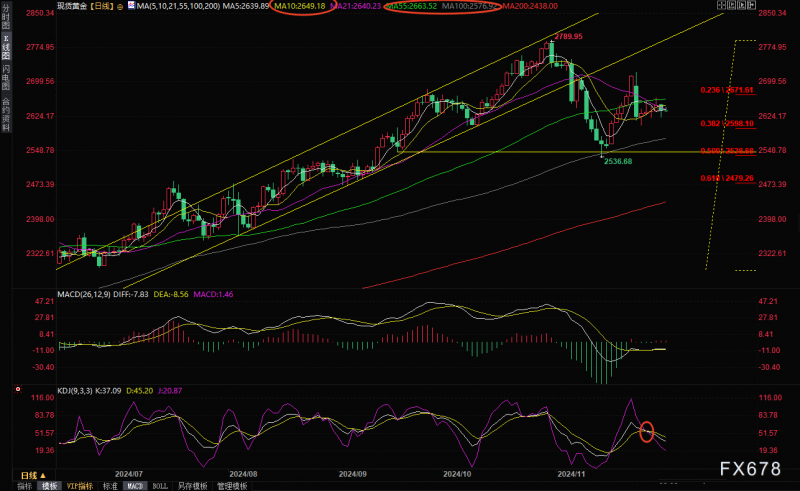
Task: Click 管理模板 to manage templates
Action: point(232,486)
